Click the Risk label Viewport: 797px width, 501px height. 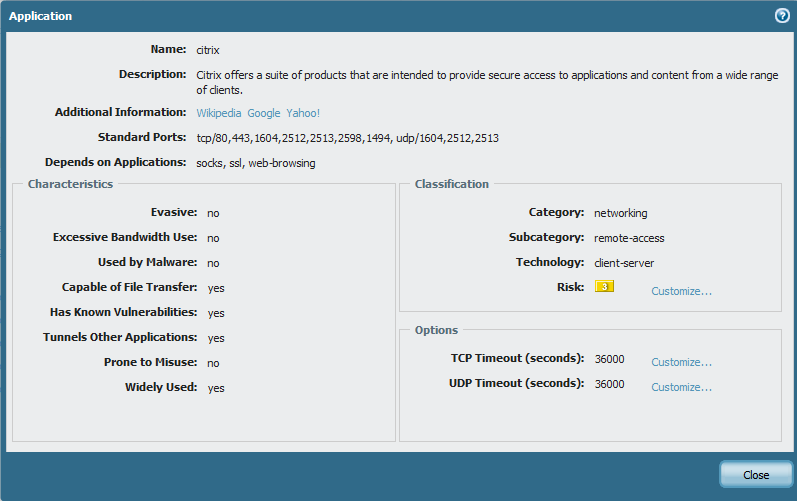coord(570,287)
